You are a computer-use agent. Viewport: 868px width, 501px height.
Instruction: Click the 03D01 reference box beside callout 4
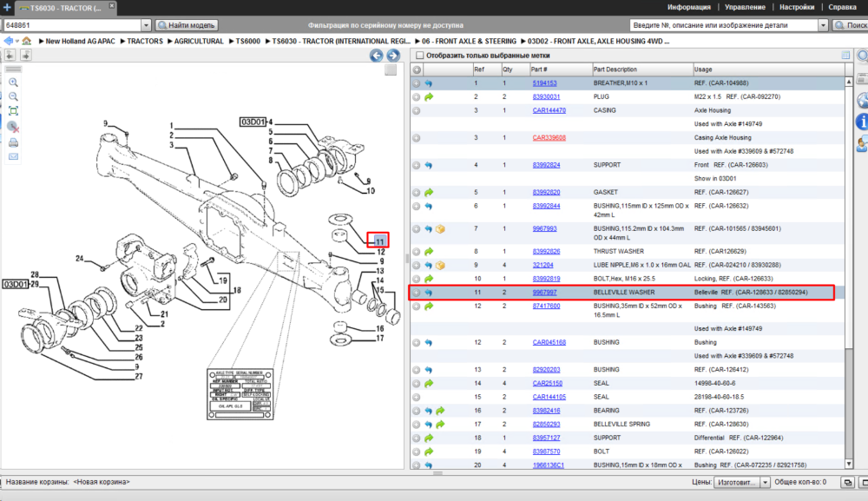click(253, 122)
